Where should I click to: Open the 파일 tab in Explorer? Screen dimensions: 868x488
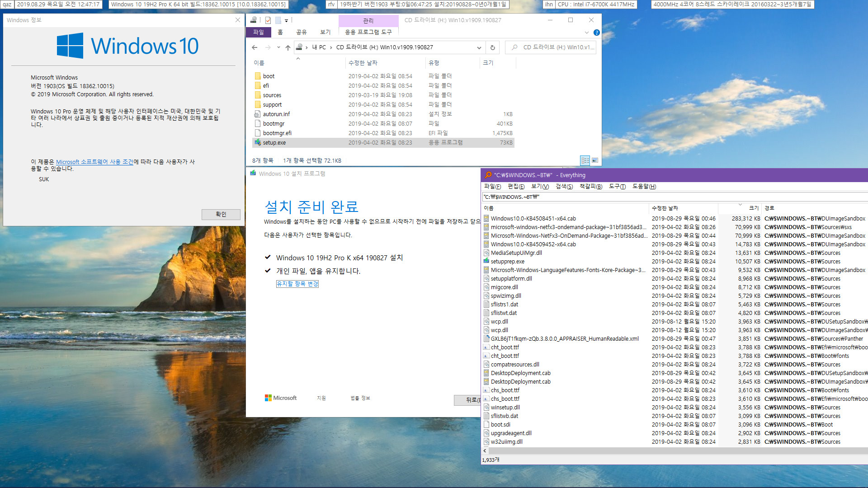[x=259, y=32]
